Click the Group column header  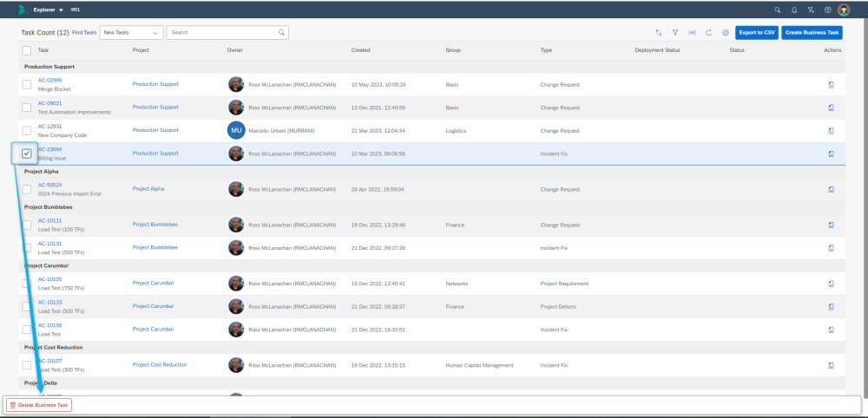[x=453, y=50]
